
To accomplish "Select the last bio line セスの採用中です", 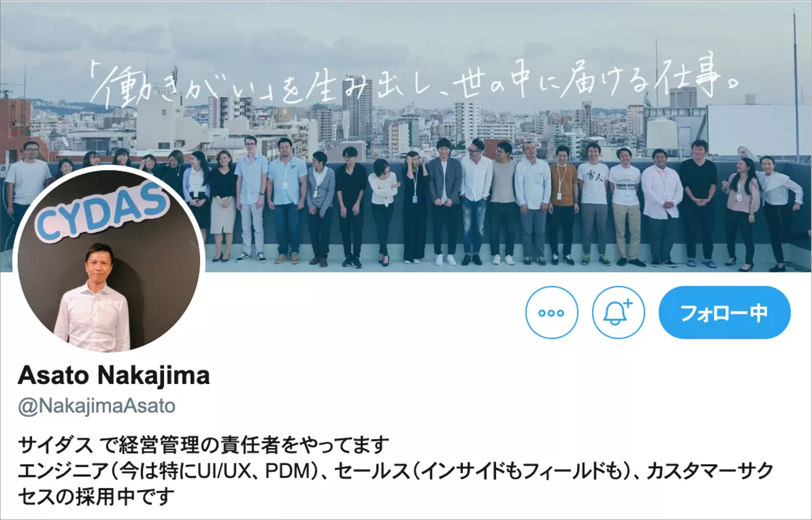I will pyautogui.click(x=96, y=497).
